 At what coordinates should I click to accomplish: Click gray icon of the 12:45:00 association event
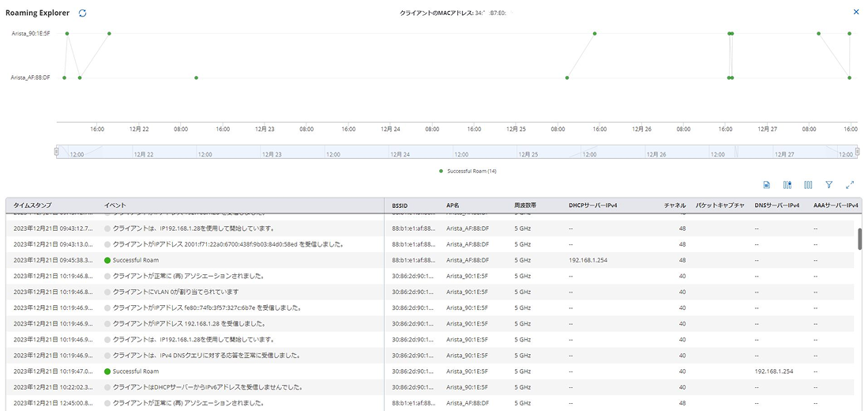(x=107, y=402)
